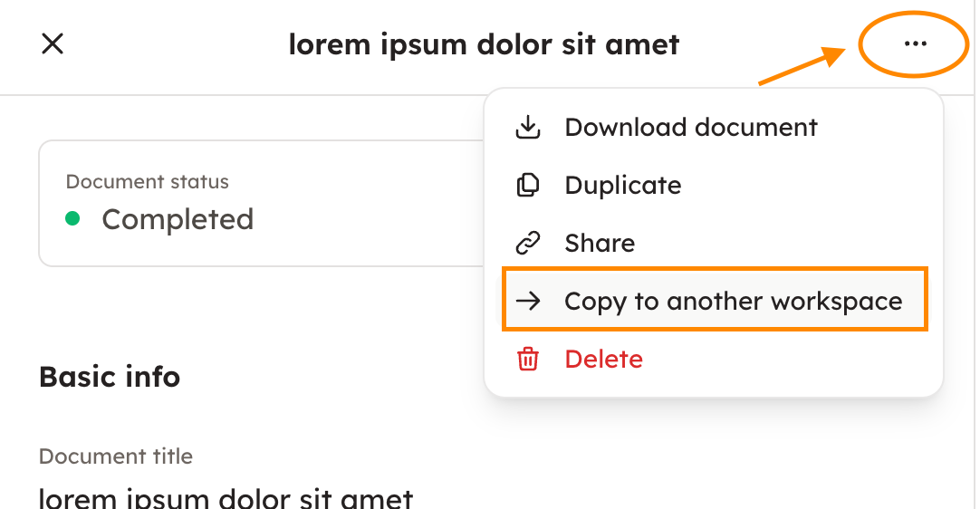
Task: Click the header title lorem ipsum
Action: click(x=484, y=43)
